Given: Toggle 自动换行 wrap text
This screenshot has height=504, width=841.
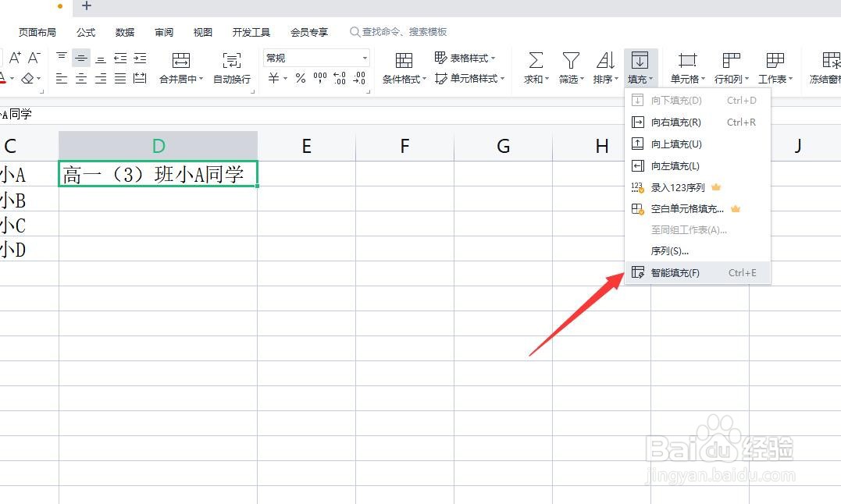Looking at the screenshot, I should [232, 68].
